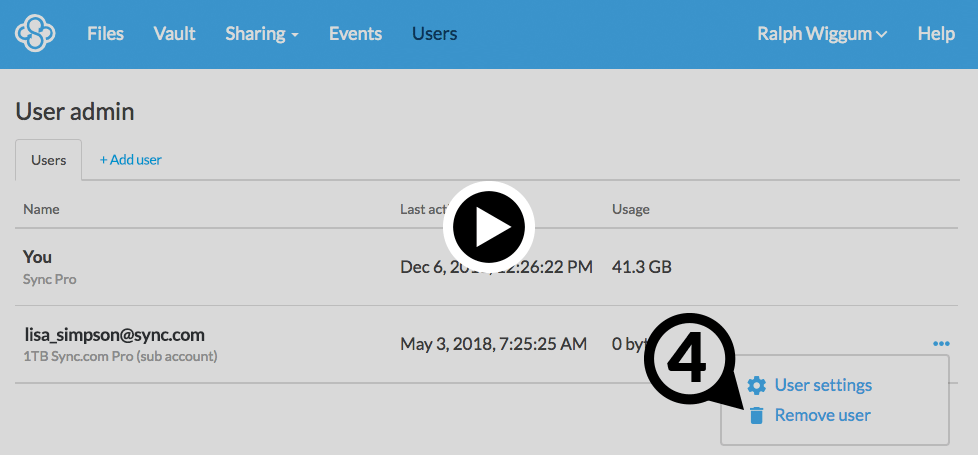
Task: Click the Sync logo icon
Action: tap(35, 34)
